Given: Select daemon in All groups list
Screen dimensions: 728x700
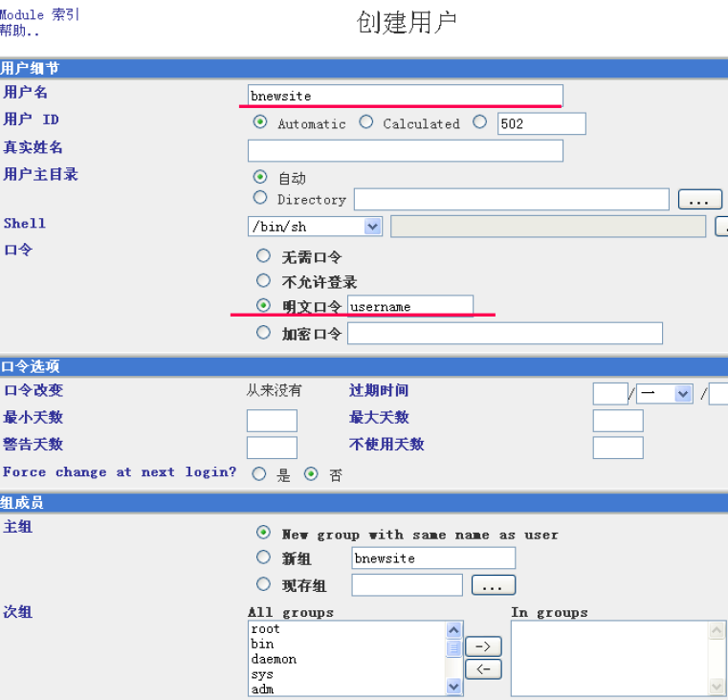Looking at the screenshot, I should click(x=274, y=659).
